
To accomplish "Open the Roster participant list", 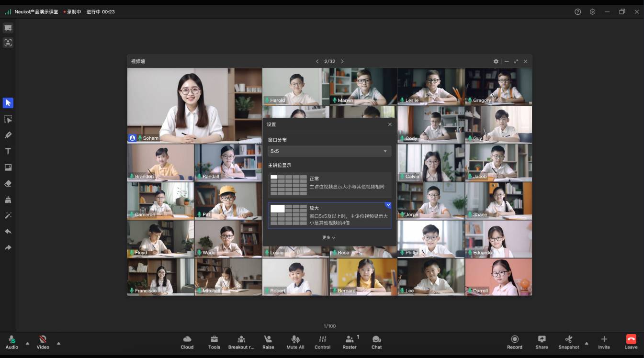I will pos(350,342).
